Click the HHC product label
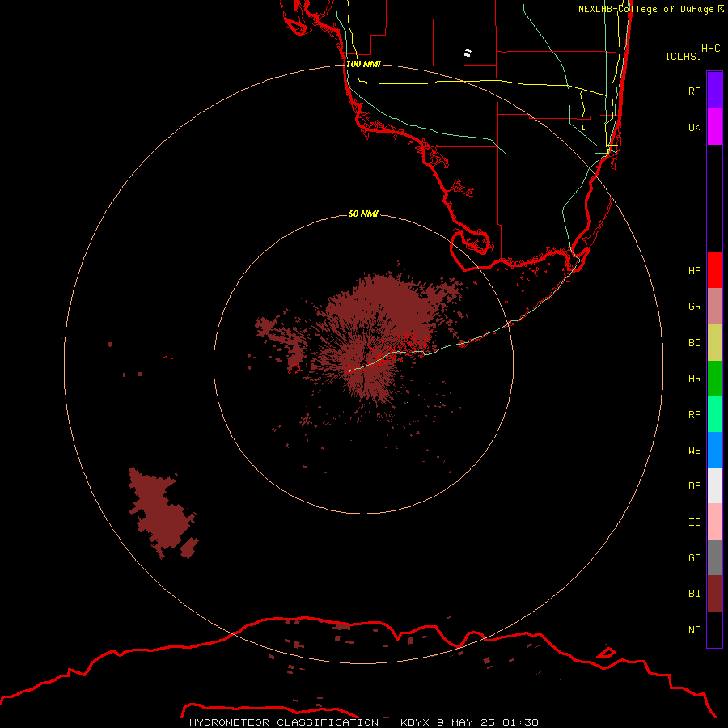Image resolution: width=728 pixels, height=728 pixels. point(710,49)
